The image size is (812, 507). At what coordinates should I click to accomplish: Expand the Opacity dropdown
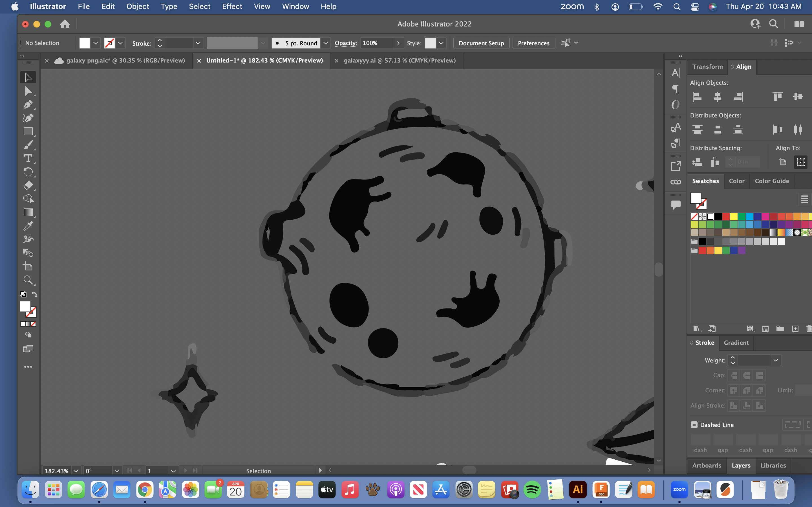tap(398, 43)
